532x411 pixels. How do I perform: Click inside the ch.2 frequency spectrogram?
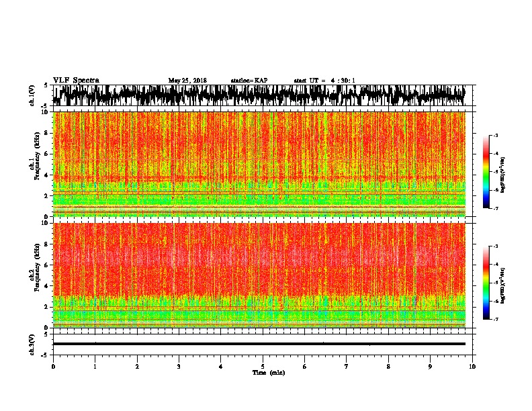click(259, 275)
